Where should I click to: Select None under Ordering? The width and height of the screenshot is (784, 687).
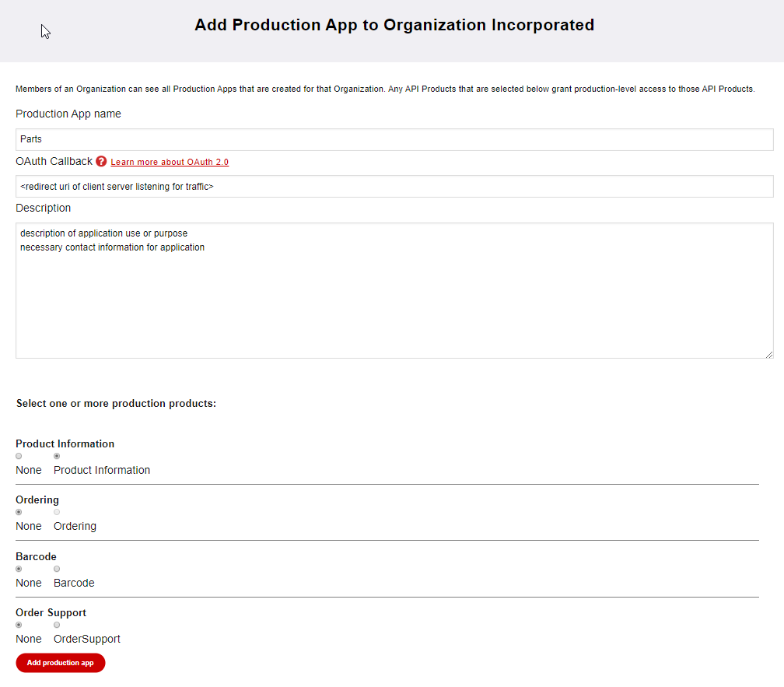(18, 512)
